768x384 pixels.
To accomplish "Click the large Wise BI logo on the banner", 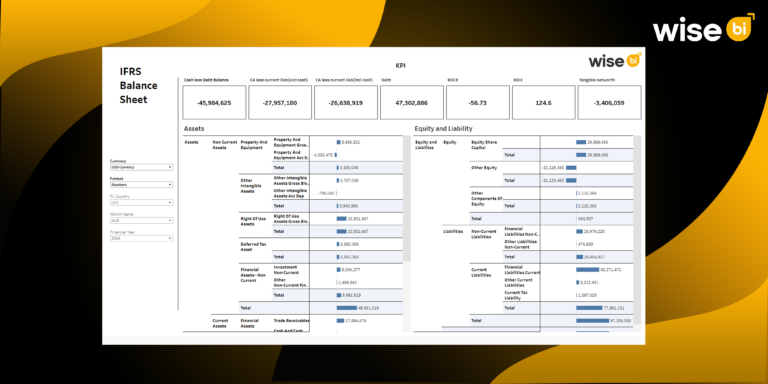I will 704,29.
